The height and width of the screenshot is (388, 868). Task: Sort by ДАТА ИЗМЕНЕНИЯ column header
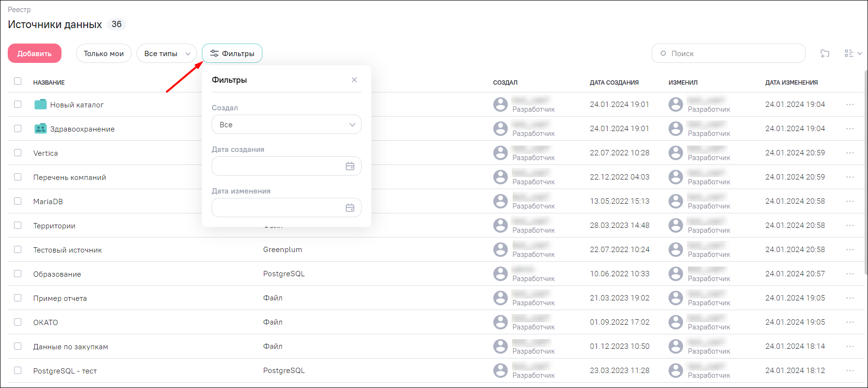point(792,83)
